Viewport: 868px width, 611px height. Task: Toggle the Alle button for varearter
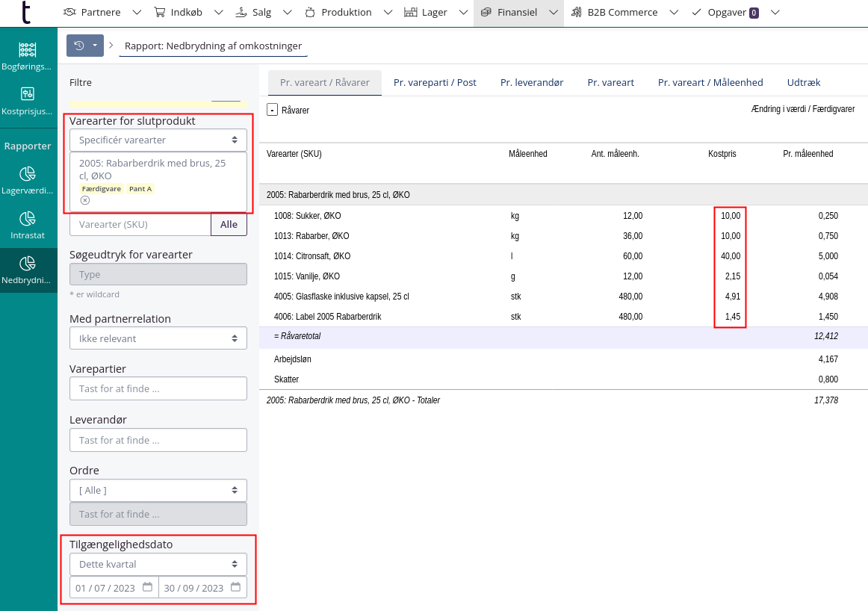click(x=229, y=224)
